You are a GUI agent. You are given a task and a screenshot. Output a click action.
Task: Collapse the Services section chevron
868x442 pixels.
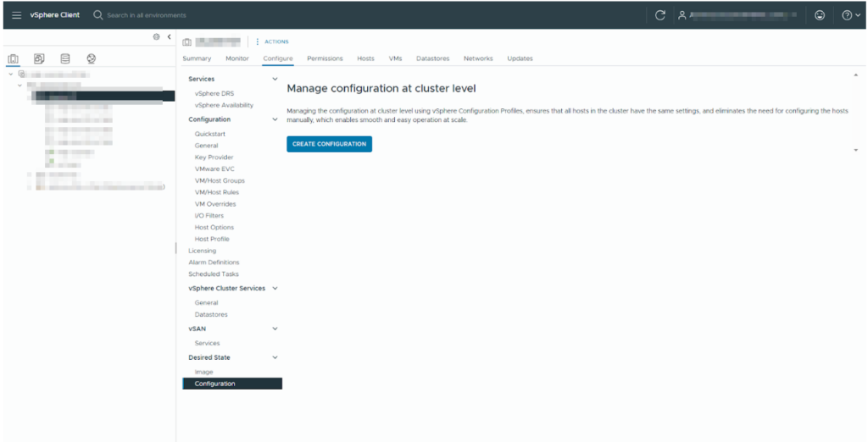point(275,79)
